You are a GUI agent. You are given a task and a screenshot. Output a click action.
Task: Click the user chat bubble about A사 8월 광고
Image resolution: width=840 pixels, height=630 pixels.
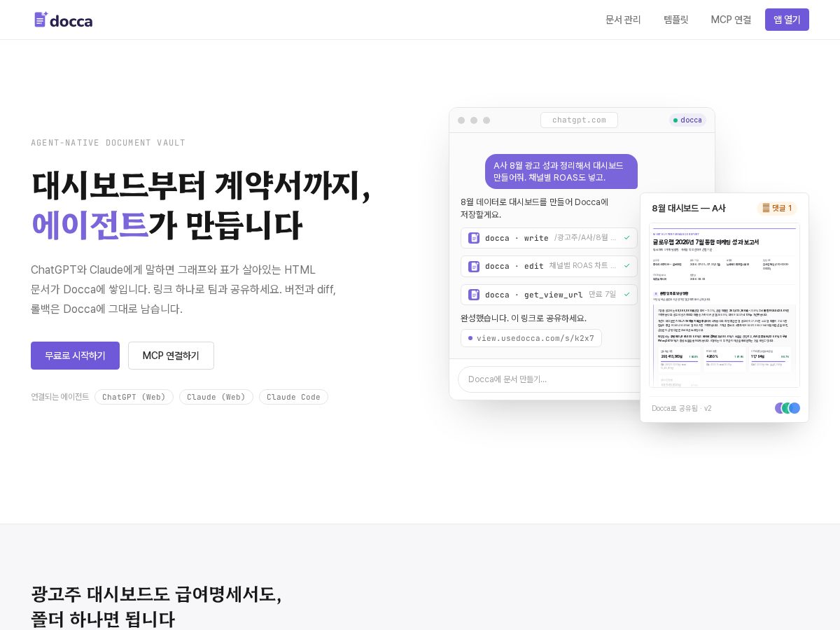(x=561, y=171)
